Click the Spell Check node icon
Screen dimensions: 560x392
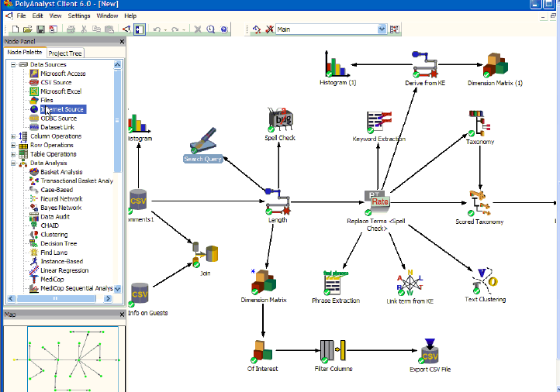coord(281,120)
